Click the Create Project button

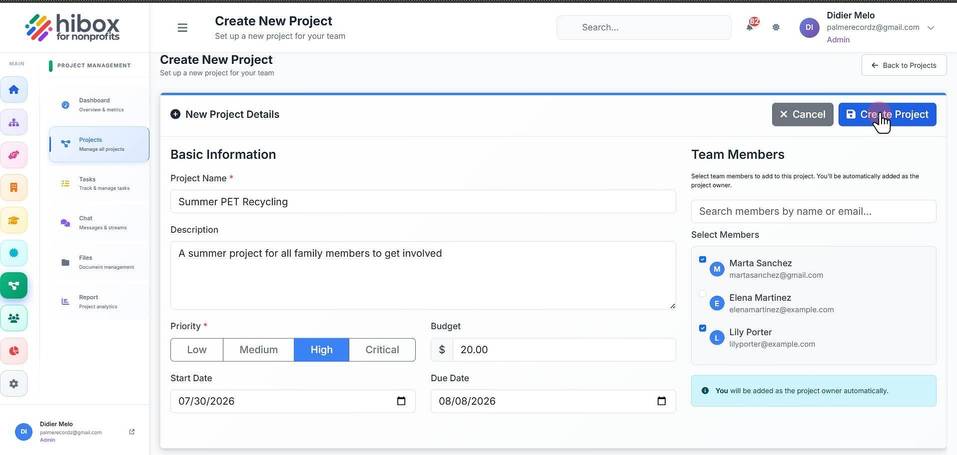[x=887, y=114]
